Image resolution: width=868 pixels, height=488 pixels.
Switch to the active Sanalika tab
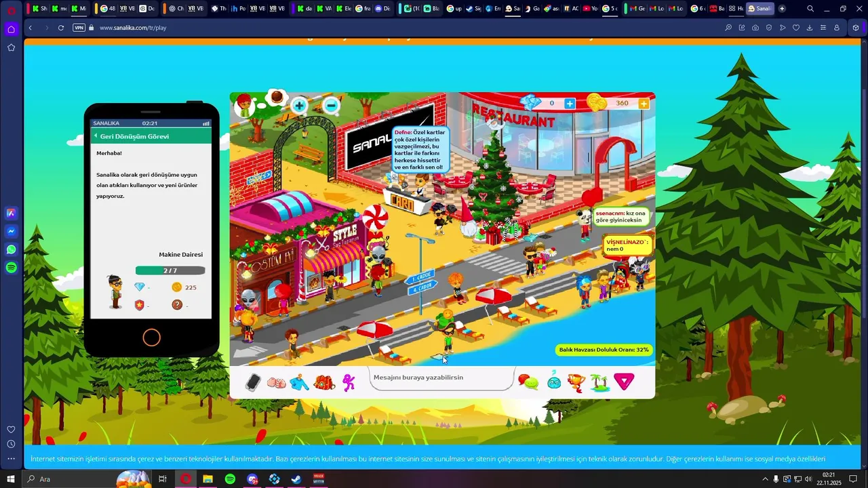[759, 9]
